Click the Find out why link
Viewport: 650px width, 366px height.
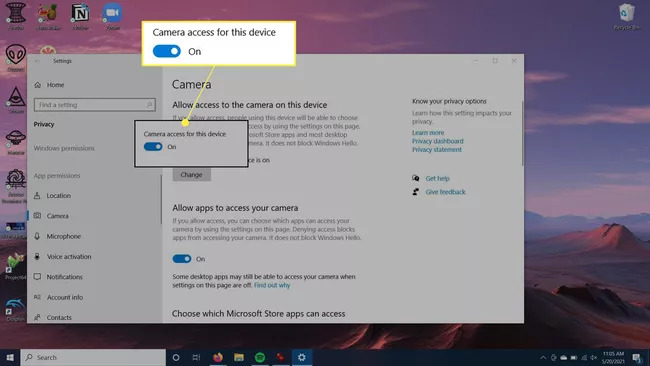[x=272, y=285]
